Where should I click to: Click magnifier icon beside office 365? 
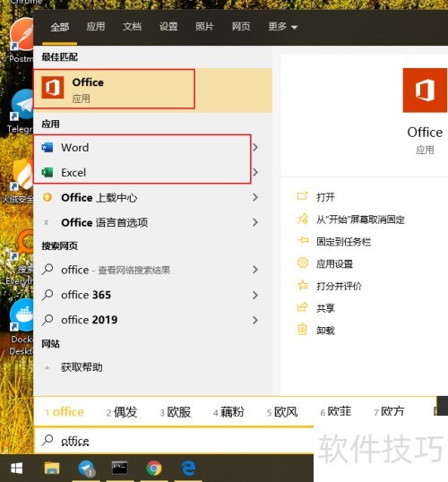coord(47,295)
